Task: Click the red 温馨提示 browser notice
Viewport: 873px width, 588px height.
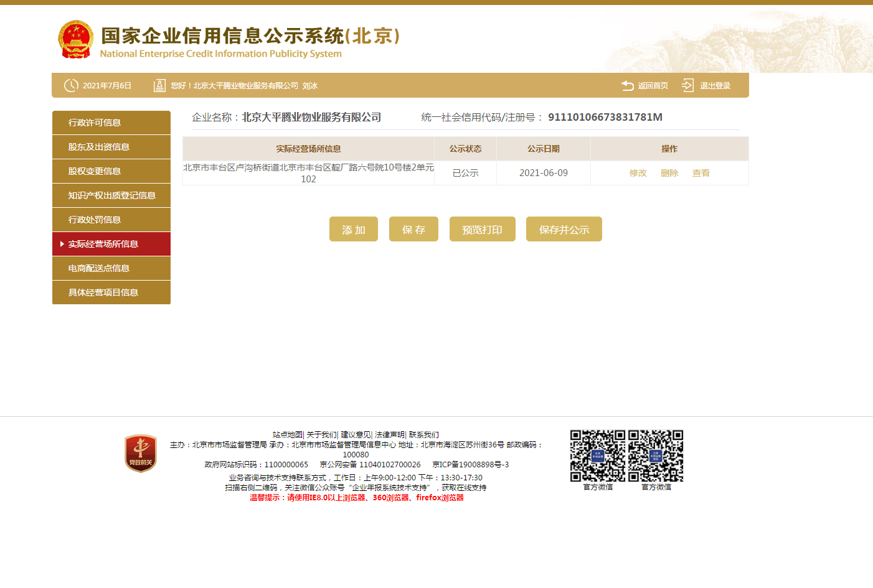Action: (357, 498)
